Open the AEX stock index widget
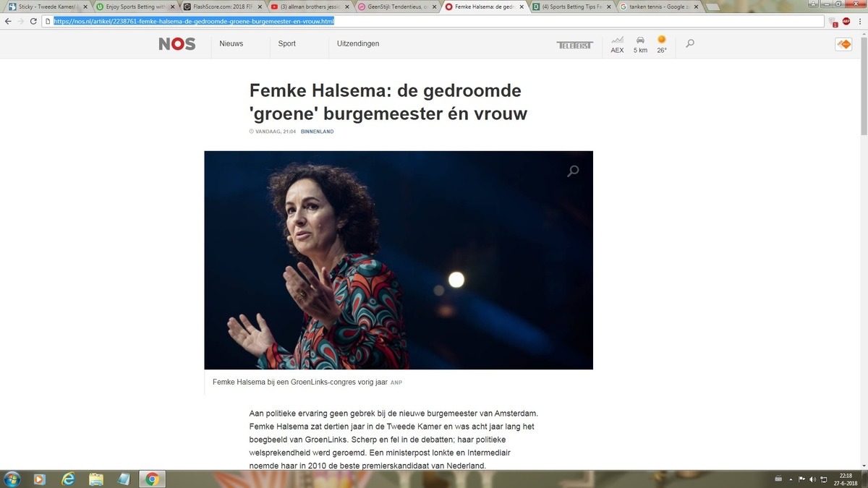The width and height of the screenshot is (868, 488). coord(617,44)
